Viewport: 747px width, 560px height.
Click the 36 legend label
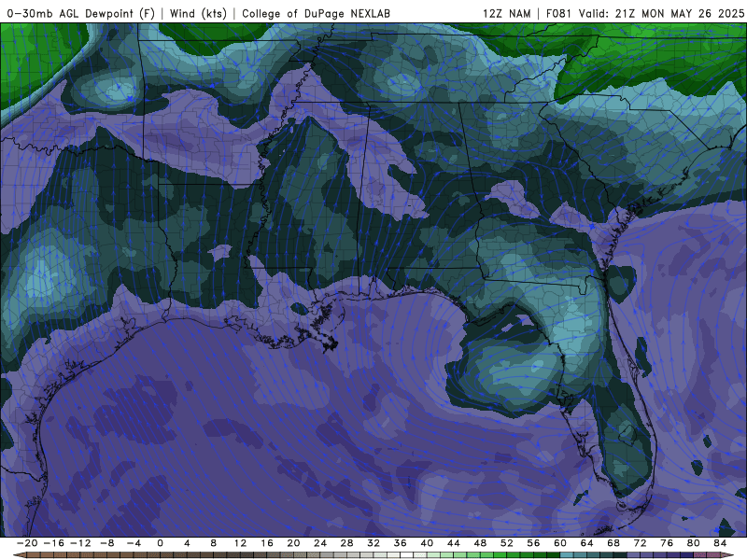pyautogui.click(x=401, y=543)
